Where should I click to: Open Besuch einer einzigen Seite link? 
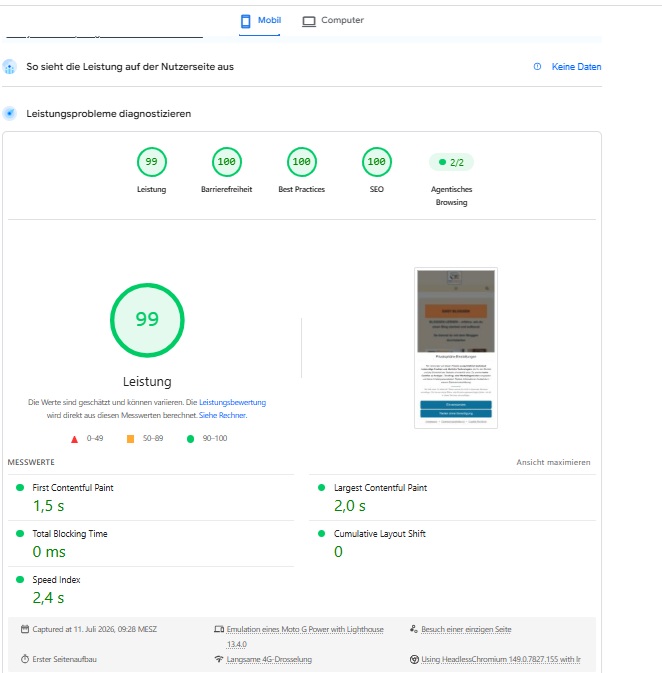(x=466, y=629)
